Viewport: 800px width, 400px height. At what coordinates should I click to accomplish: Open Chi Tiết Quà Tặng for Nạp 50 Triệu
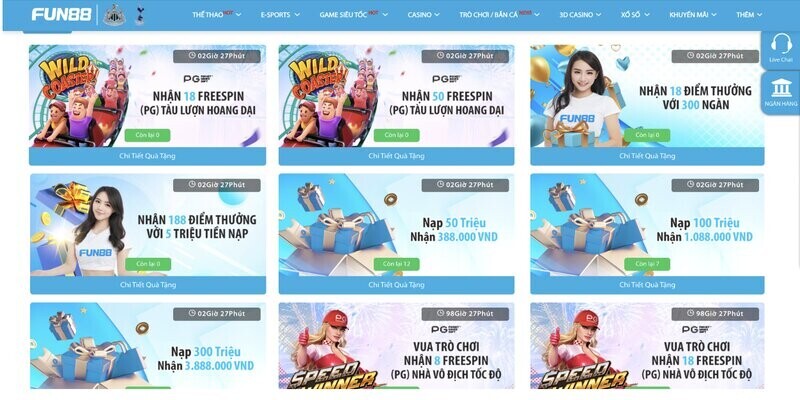pyautogui.click(x=396, y=285)
